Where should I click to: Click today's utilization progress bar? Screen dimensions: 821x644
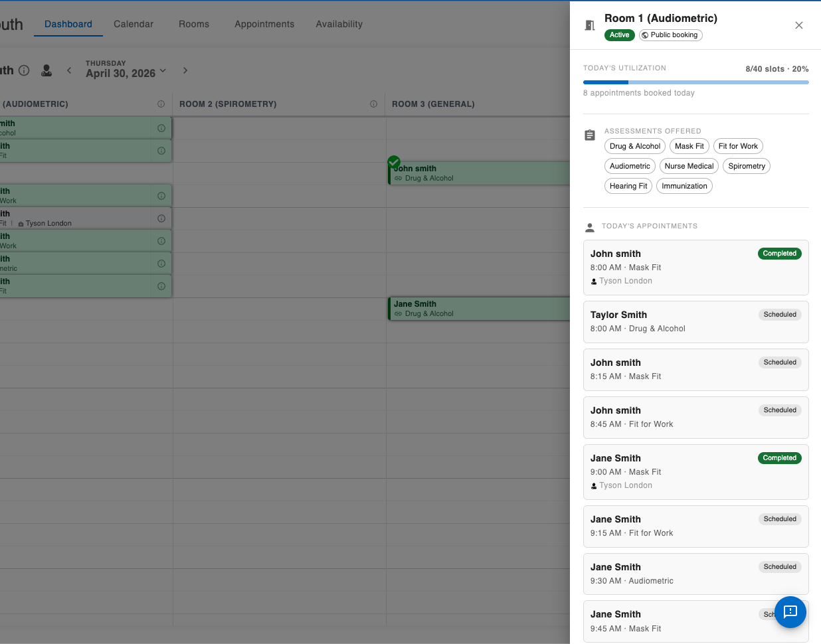click(696, 82)
